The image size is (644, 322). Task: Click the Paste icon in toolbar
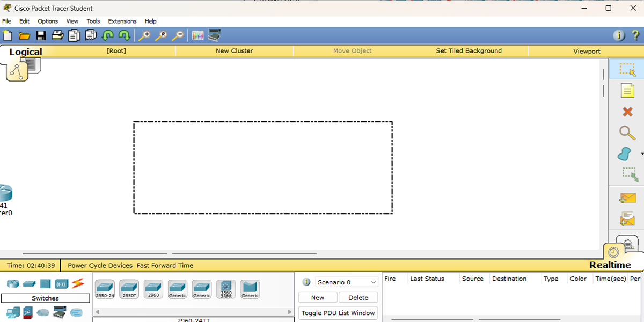click(91, 36)
